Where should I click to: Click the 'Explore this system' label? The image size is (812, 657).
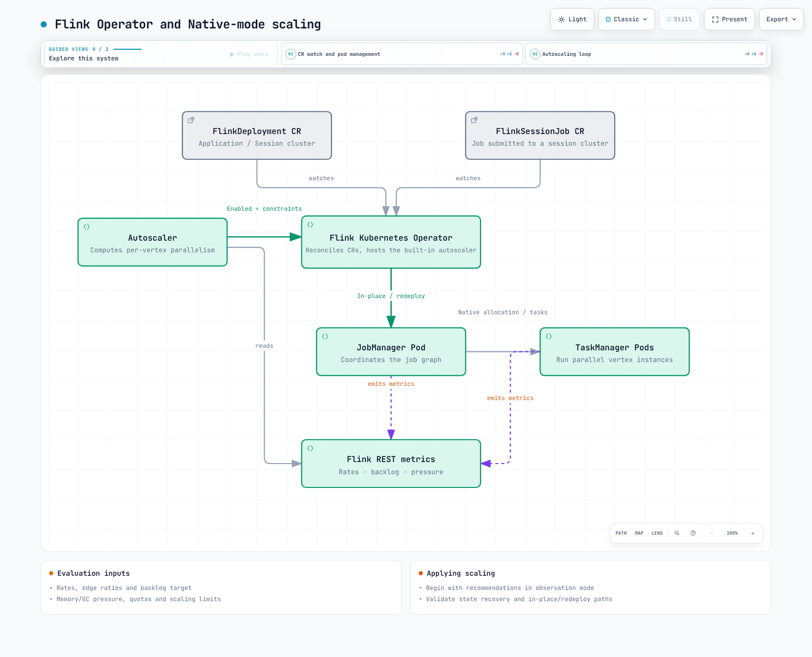point(84,58)
